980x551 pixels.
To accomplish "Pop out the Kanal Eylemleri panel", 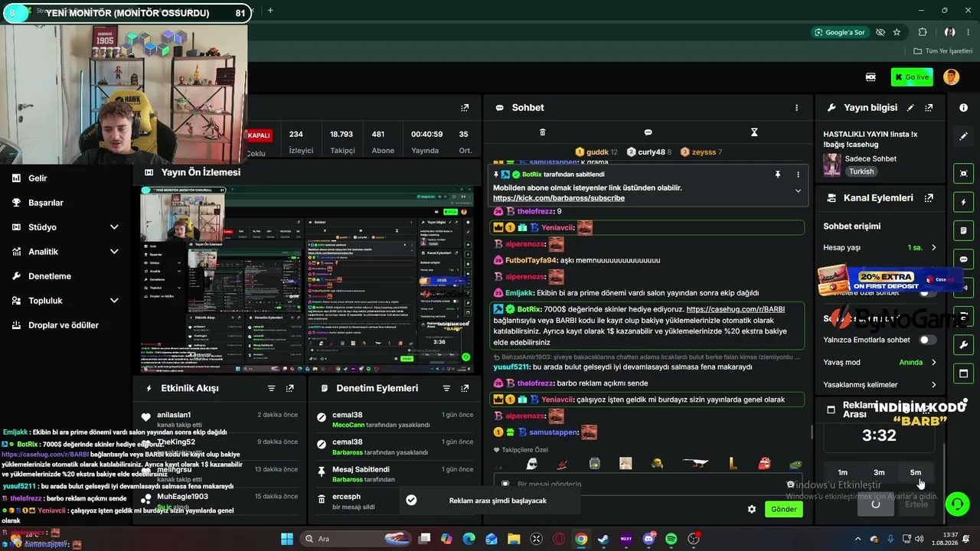I will click(x=929, y=197).
